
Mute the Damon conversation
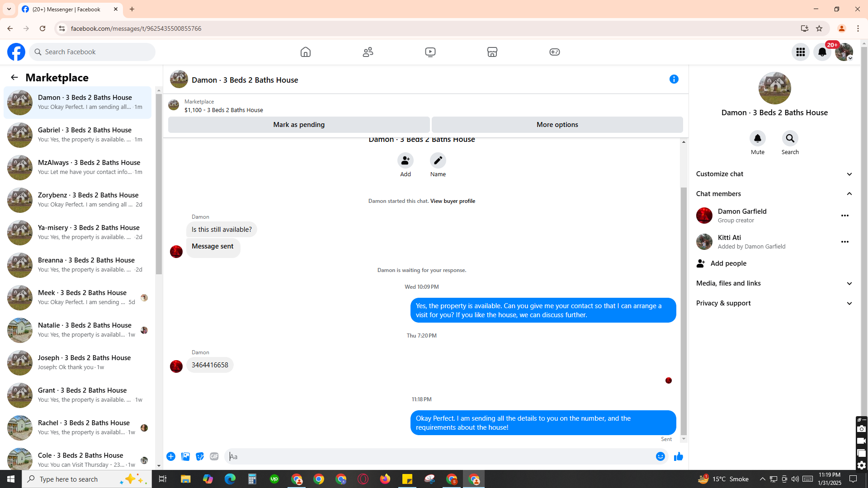758,138
